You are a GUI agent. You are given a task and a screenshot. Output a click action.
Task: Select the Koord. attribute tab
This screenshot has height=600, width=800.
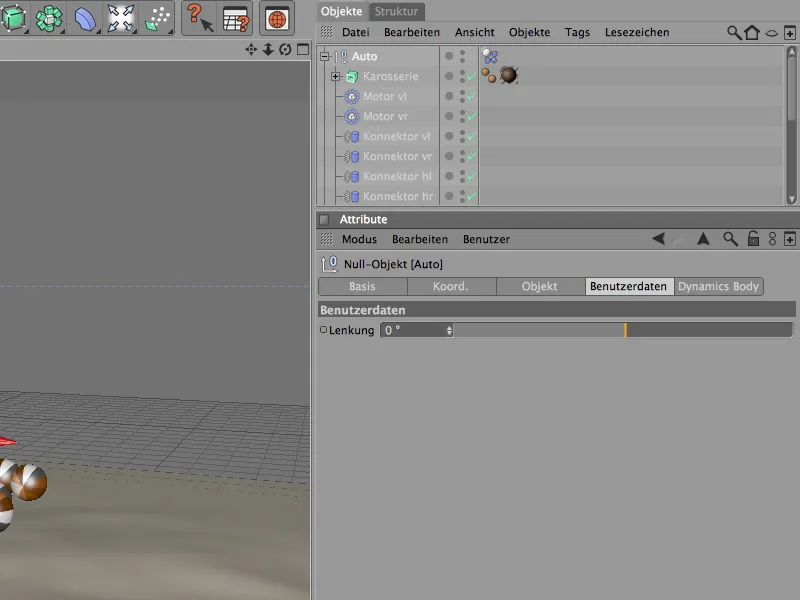click(x=450, y=286)
